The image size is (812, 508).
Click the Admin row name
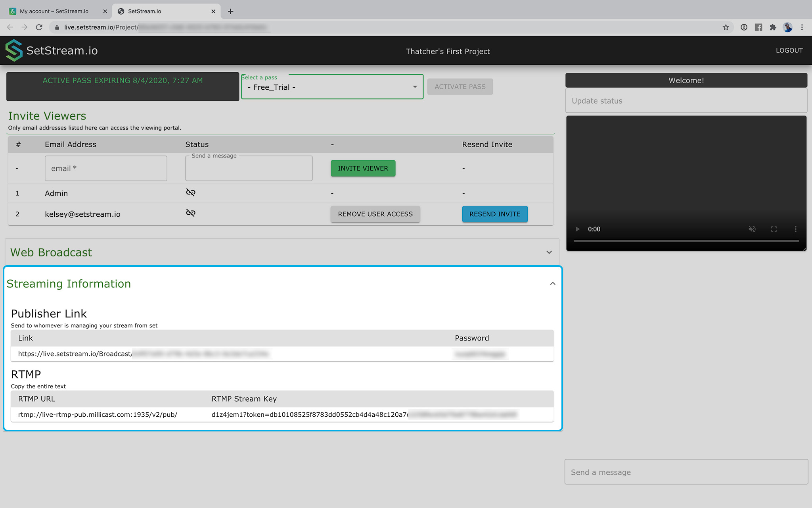(x=56, y=193)
